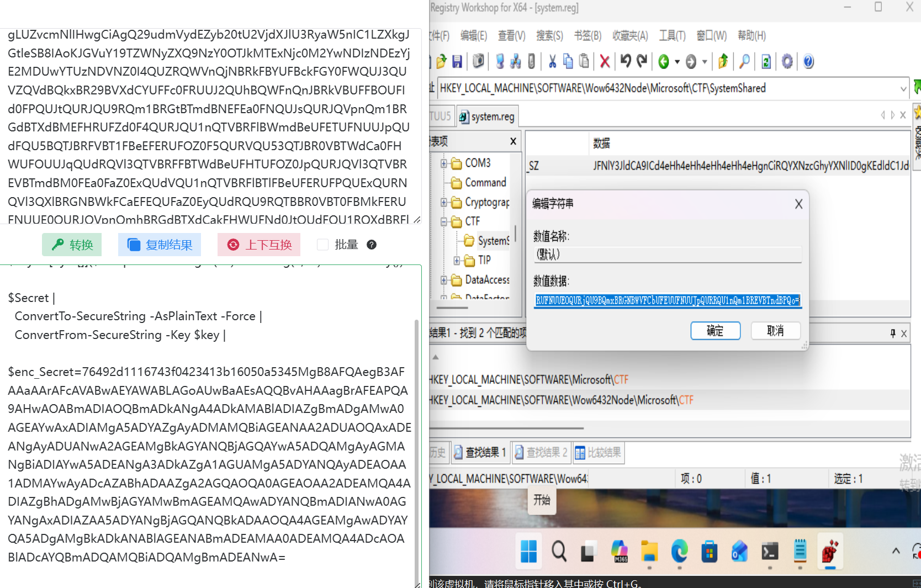Toggle the 批量 batch checkbox
The height and width of the screenshot is (588, 921).
click(323, 245)
